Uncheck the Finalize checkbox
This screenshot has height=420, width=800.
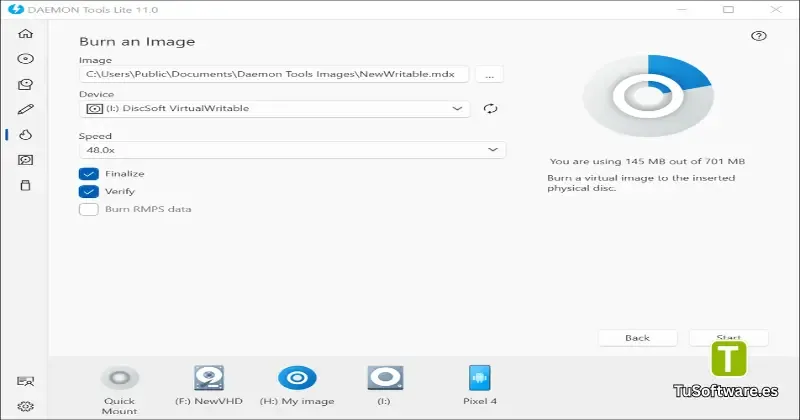pos(89,174)
